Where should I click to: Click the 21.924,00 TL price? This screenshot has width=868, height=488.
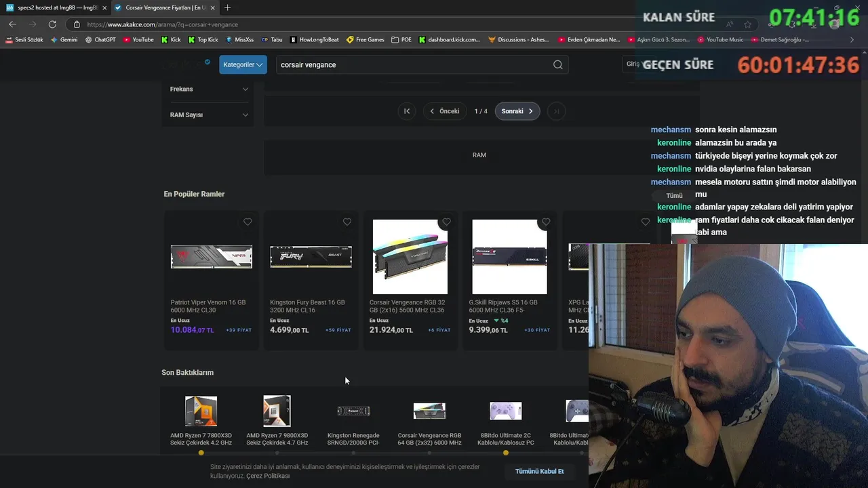tap(391, 330)
